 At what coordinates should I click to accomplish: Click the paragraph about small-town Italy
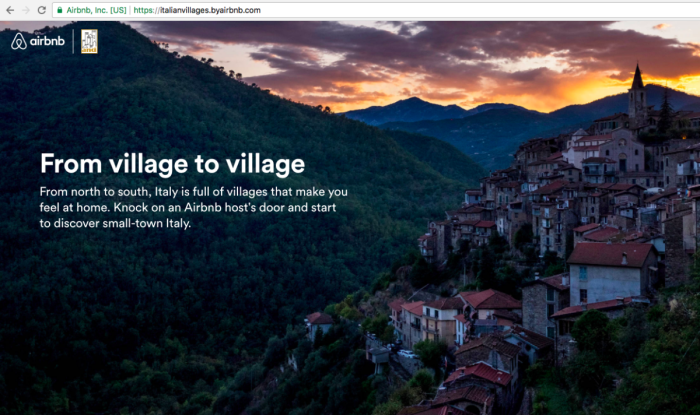pos(193,208)
